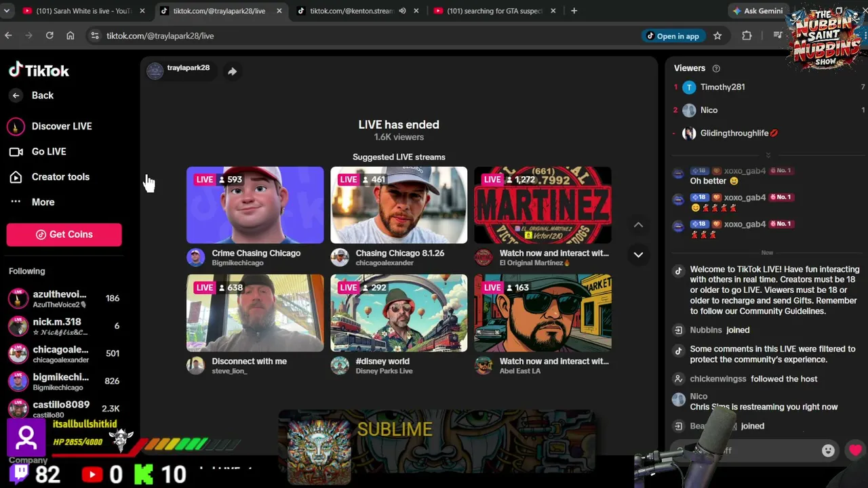868x488 pixels.
Task: Expand the viewers list with the small chevron
Action: coord(768,155)
